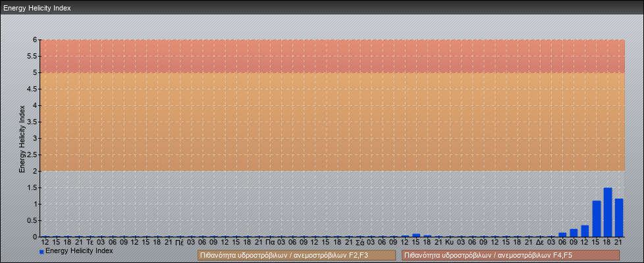Click the blue bar just above value 1
This screenshot has width=644, height=263.
[x=597, y=219]
